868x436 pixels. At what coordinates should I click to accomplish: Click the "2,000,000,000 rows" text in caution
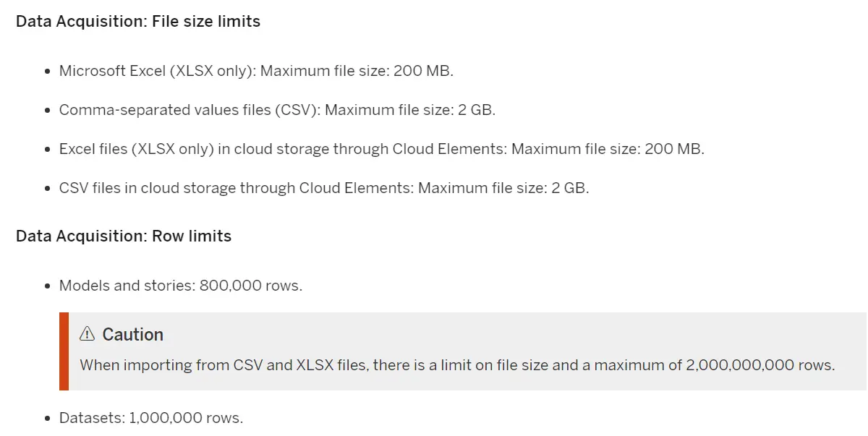click(759, 365)
